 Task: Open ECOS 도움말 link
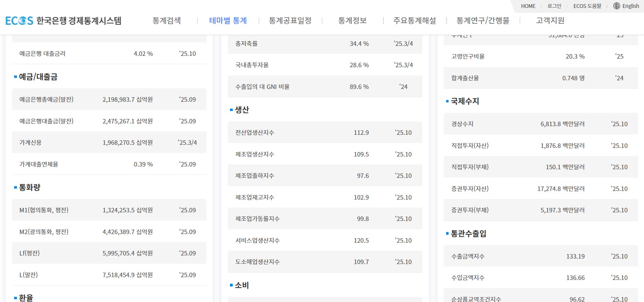pyautogui.click(x=587, y=6)
